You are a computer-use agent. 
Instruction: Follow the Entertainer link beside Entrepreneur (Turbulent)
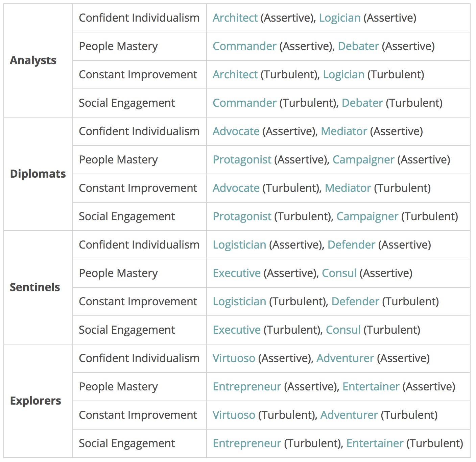tap(375, 443)
